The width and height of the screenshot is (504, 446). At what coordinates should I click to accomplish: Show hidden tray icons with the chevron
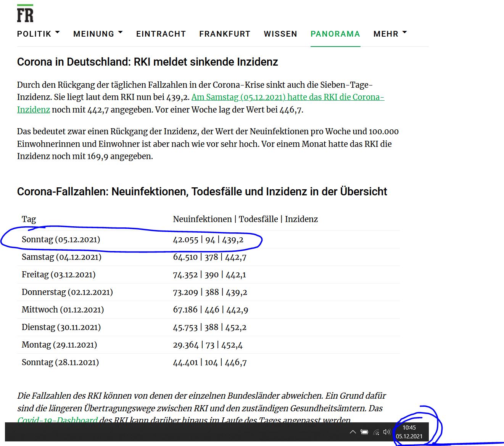pyautogui.click(x=353, y=432)
